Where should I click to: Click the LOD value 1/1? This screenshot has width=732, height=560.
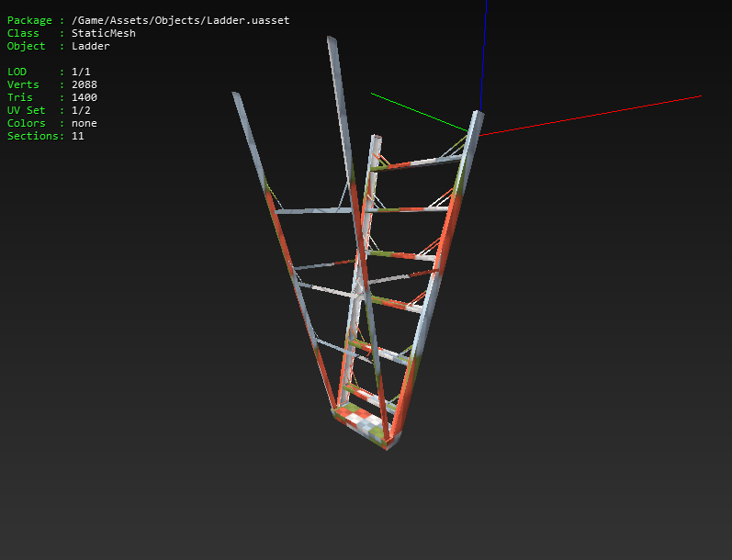point(81,72)
